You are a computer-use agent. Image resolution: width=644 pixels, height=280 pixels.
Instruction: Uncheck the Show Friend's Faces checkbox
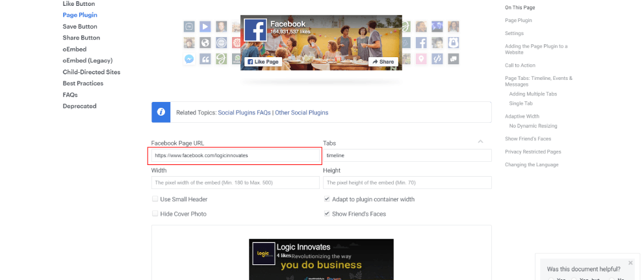pos(327,214)
